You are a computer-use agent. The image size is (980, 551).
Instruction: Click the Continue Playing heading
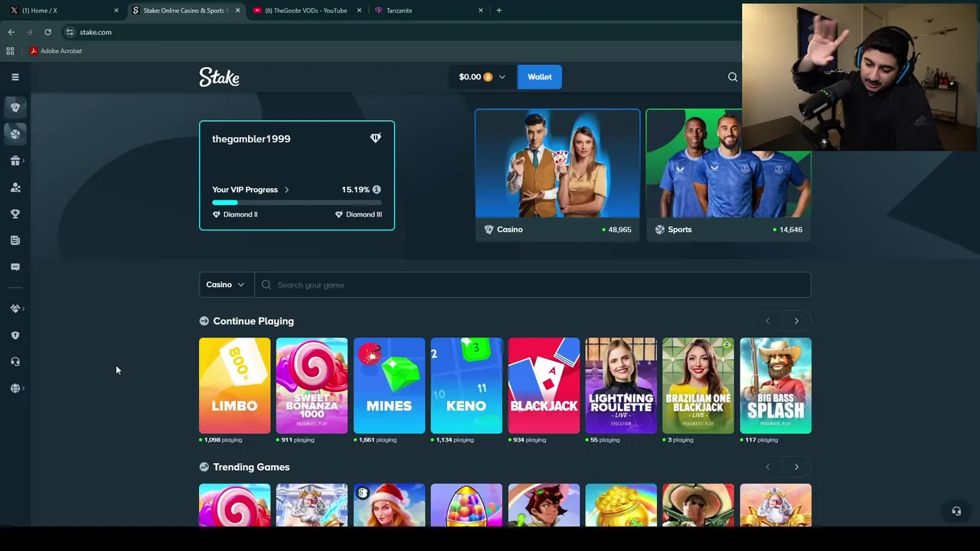(253, 321)
